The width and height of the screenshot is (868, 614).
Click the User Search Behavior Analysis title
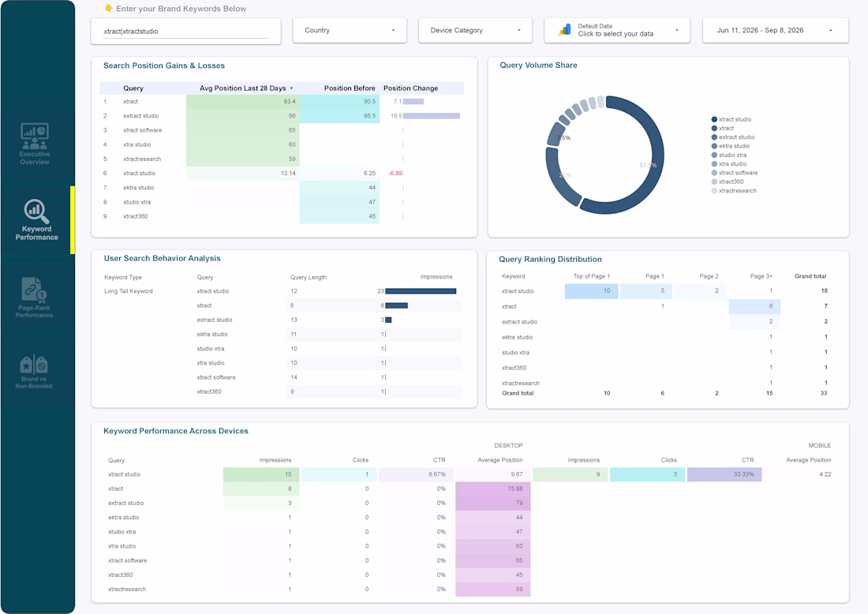pos(163,259)
